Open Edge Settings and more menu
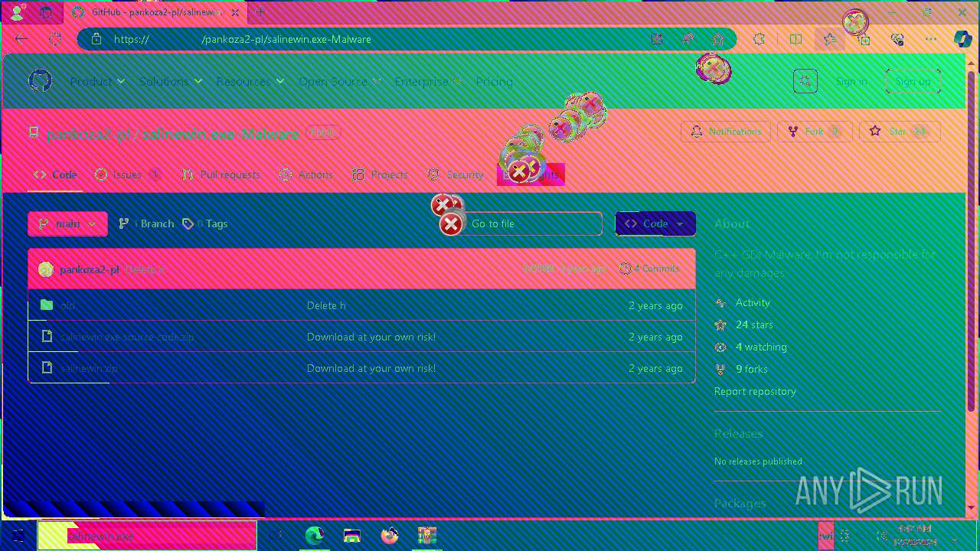980x551 pixels. [931, 39]
